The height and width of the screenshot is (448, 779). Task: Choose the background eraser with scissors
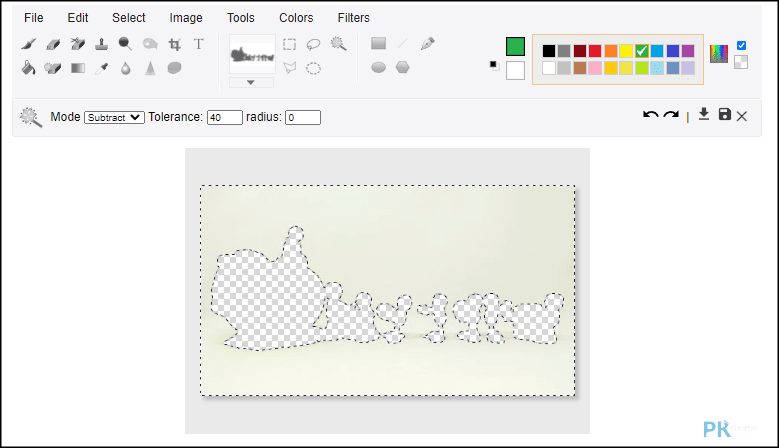pos(78,44)
